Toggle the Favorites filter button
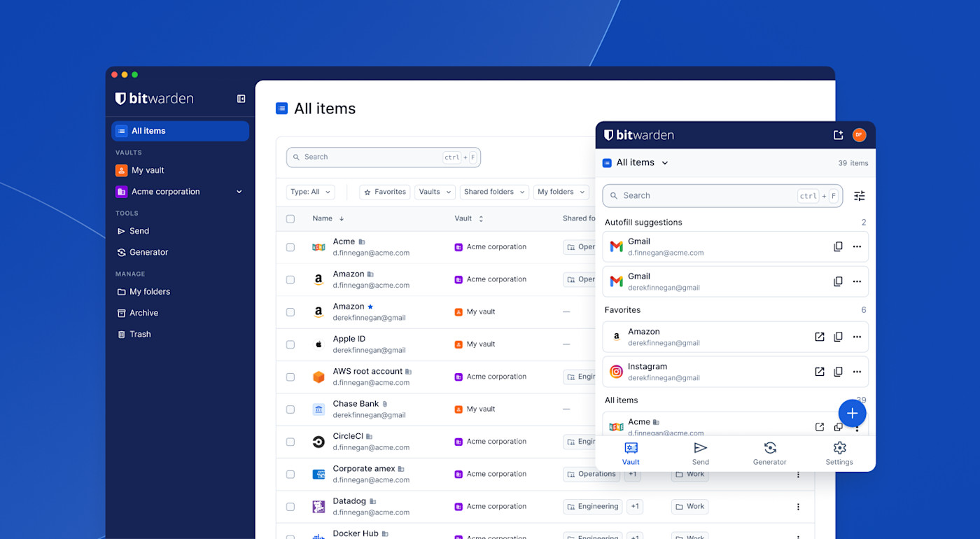This screenshot has width=980, height=539. tap(385, 192)
